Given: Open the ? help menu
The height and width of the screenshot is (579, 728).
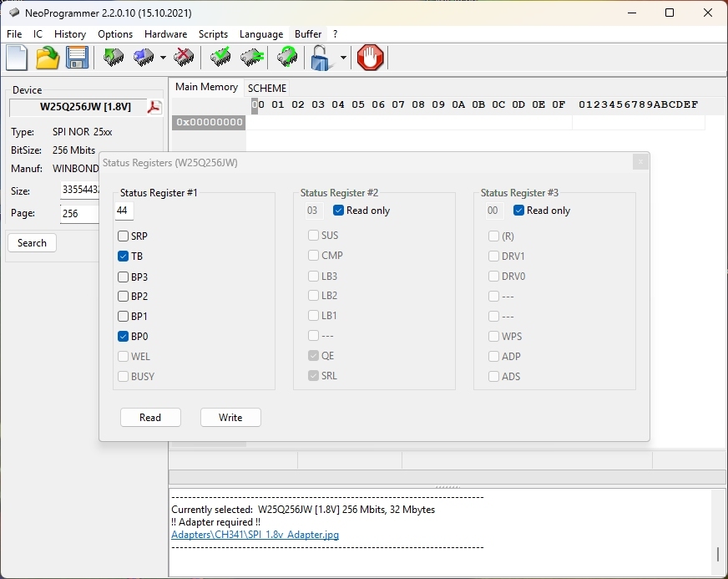Looking at the screenshot, I should (336, 34).
